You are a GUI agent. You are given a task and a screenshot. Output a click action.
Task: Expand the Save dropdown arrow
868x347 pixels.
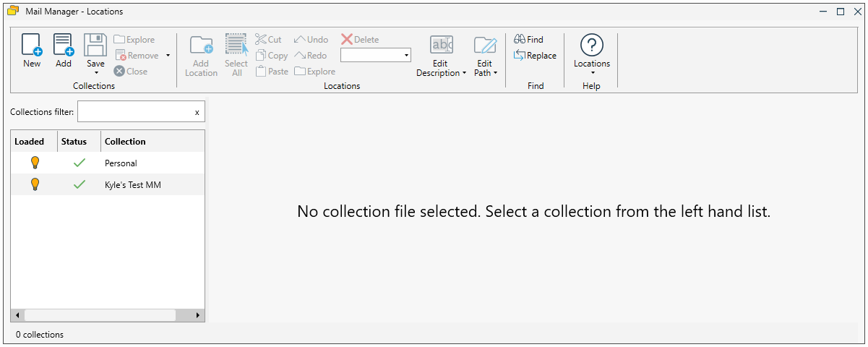click(x=96, y=73)
